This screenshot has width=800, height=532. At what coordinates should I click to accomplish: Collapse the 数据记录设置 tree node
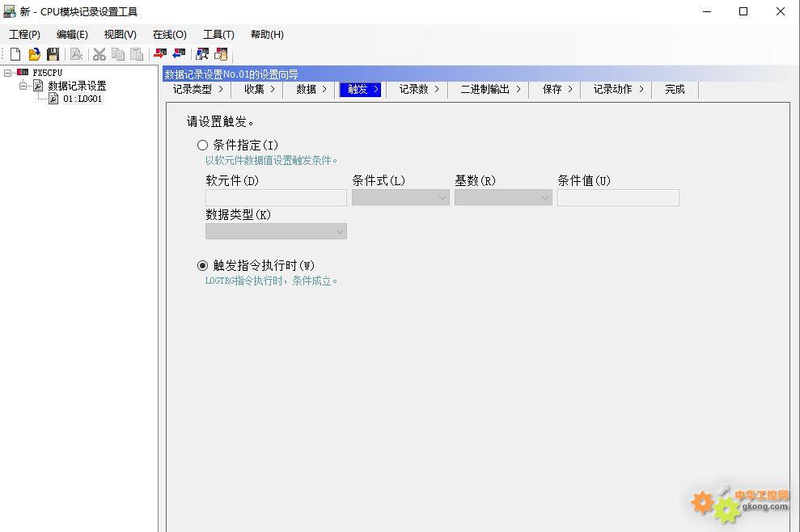tap(23, 86)
